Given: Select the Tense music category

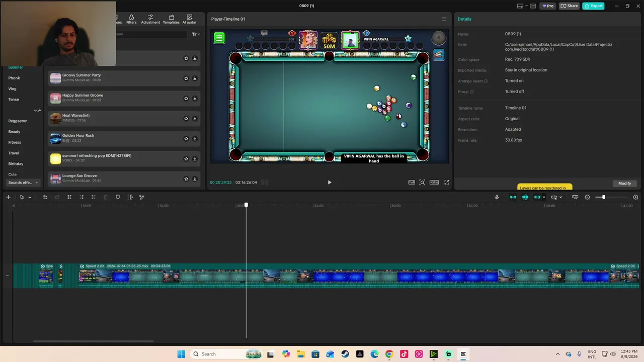Looking at the screenshot, I should pyautogui.click(x=14, y=100).
